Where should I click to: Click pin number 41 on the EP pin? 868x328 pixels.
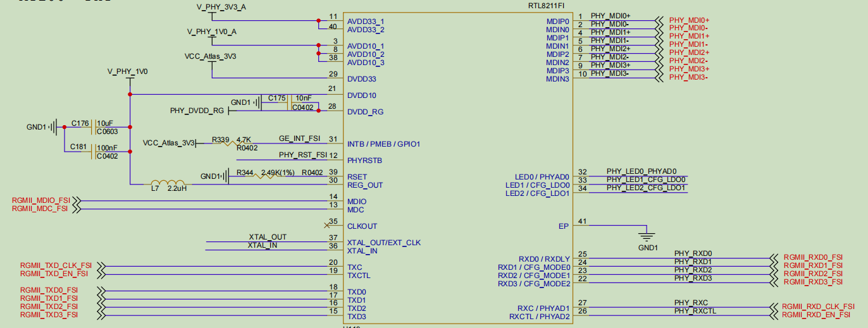tap(583, 221)
